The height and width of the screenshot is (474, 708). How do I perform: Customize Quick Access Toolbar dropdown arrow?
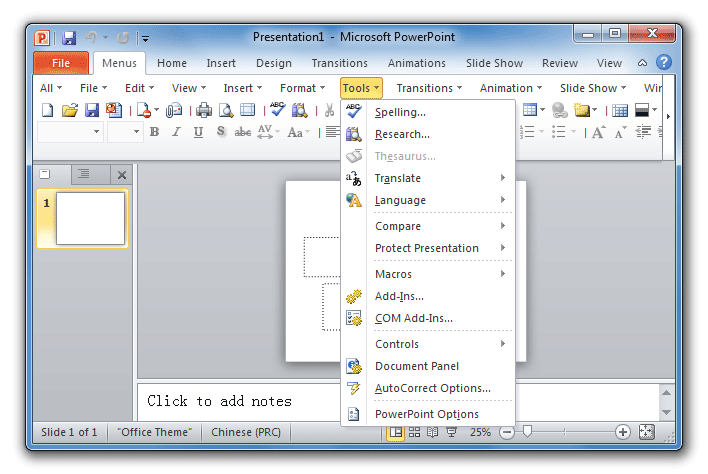145,38
